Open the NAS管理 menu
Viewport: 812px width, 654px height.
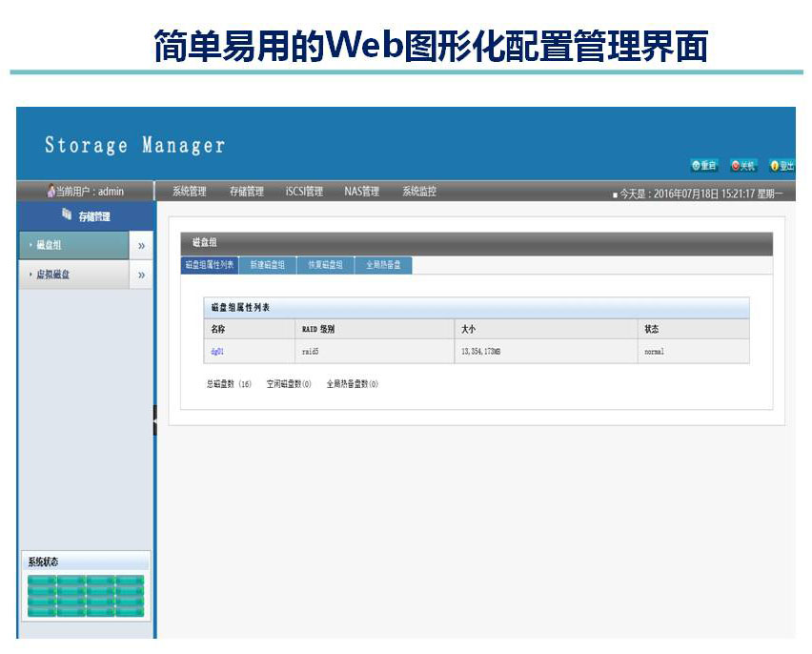click(361, 192)
